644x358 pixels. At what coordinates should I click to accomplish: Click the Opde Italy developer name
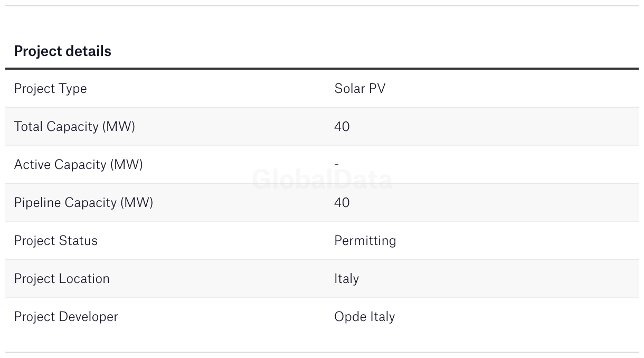[x=365, y=317]
